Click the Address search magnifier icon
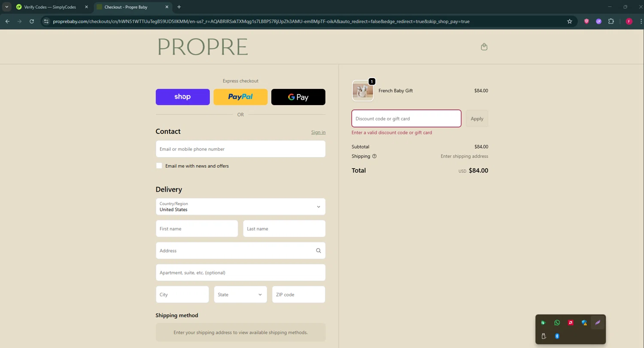This screenshot has height=348, width=644. [318, 251]
